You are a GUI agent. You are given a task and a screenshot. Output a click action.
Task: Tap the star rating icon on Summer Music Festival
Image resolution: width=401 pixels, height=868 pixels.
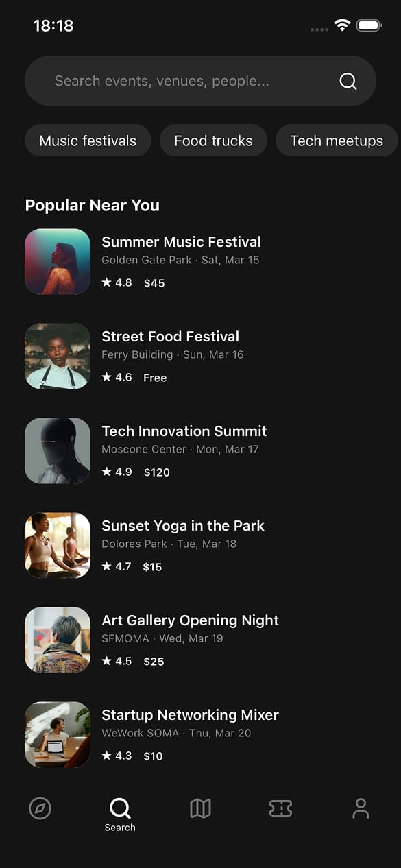pyautogui.click(x=107, y=282)
